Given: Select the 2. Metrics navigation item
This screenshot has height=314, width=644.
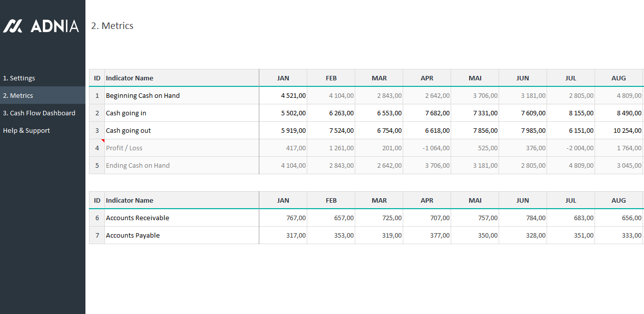Looking at the screenshot, I should coord(18,95).
